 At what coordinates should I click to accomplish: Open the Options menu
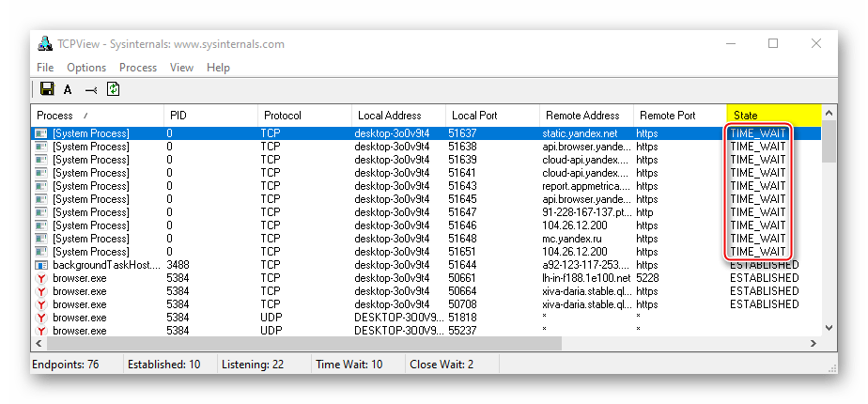(x=86, y=68)
